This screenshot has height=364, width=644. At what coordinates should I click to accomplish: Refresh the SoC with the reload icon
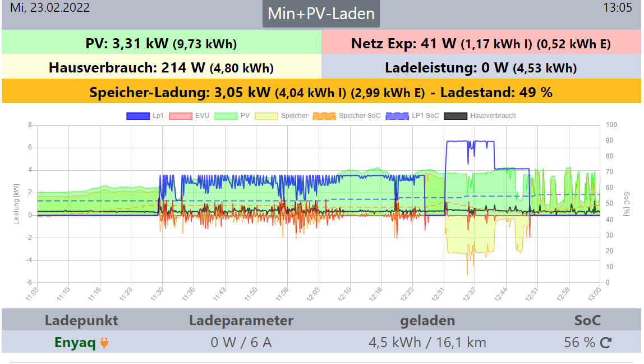click(606, 343)
